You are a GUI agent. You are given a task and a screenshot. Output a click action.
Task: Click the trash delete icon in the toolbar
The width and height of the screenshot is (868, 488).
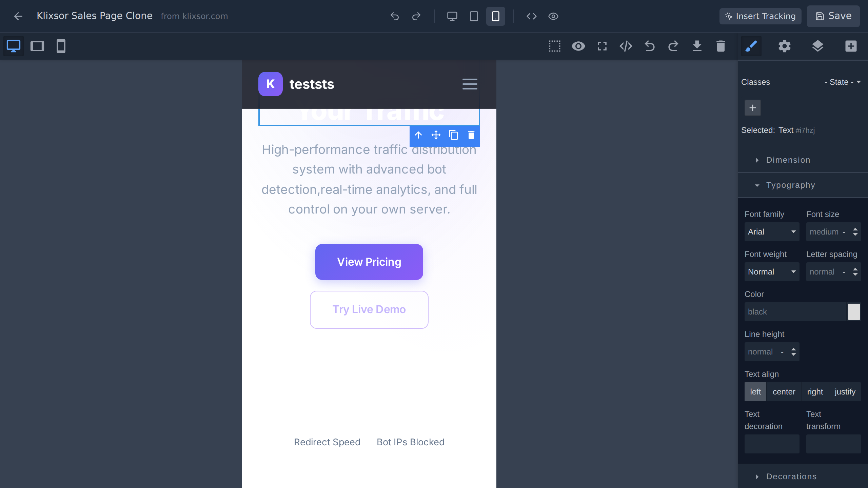point(721,46)
